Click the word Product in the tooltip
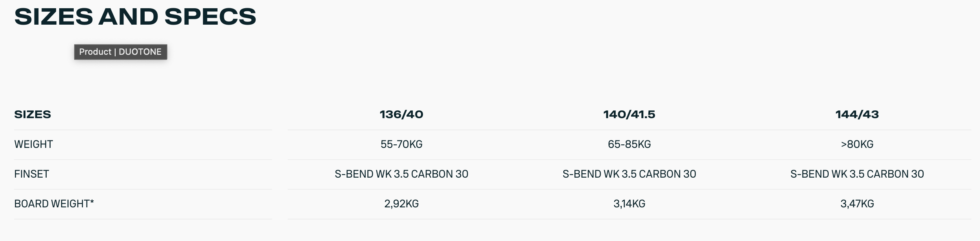 pyautogui.click(x=95, y=52)
